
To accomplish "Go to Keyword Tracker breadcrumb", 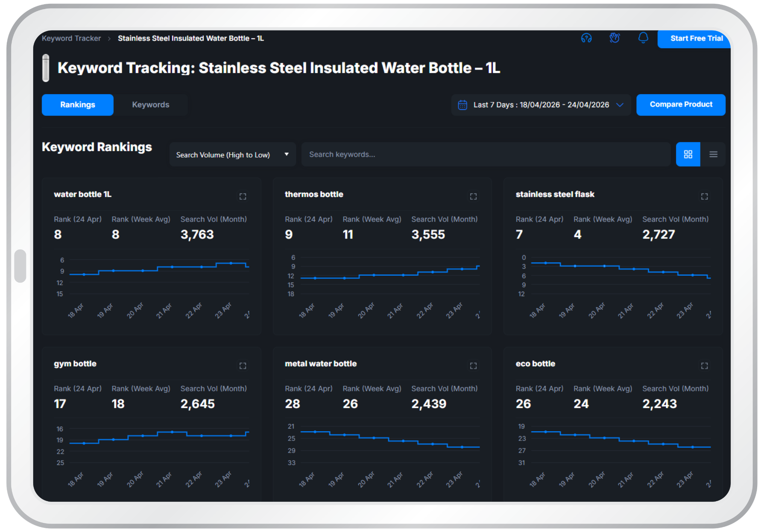I will [71, 38].
